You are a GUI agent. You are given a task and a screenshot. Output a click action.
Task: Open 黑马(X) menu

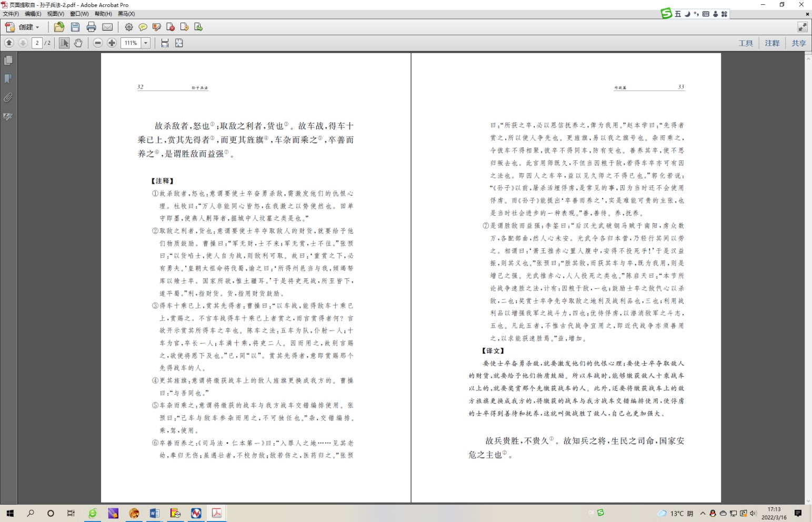pyautogui.click(x=126, y=14)
